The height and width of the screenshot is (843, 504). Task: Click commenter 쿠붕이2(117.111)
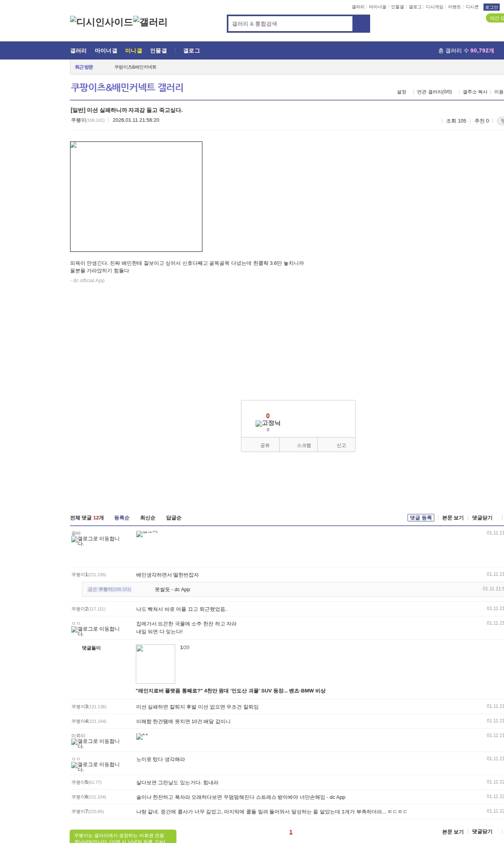[88, 609]
